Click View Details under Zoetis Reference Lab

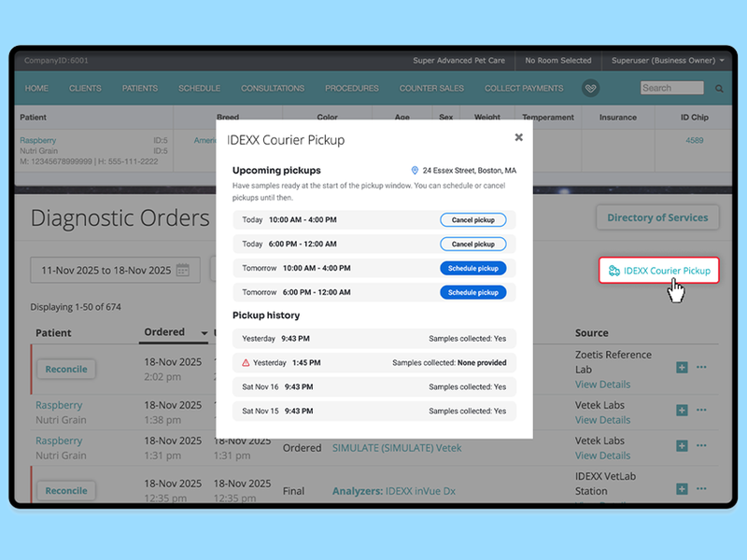[602, 385]
